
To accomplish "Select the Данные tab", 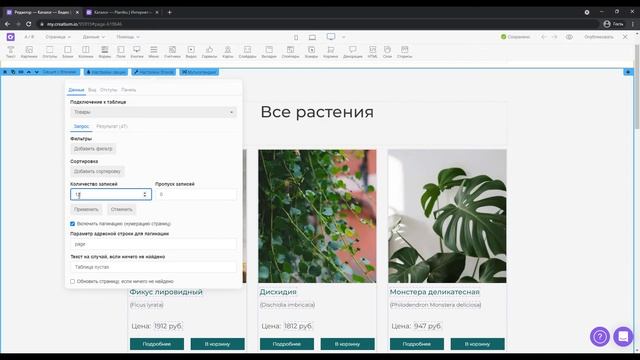I will coord(76,90).
